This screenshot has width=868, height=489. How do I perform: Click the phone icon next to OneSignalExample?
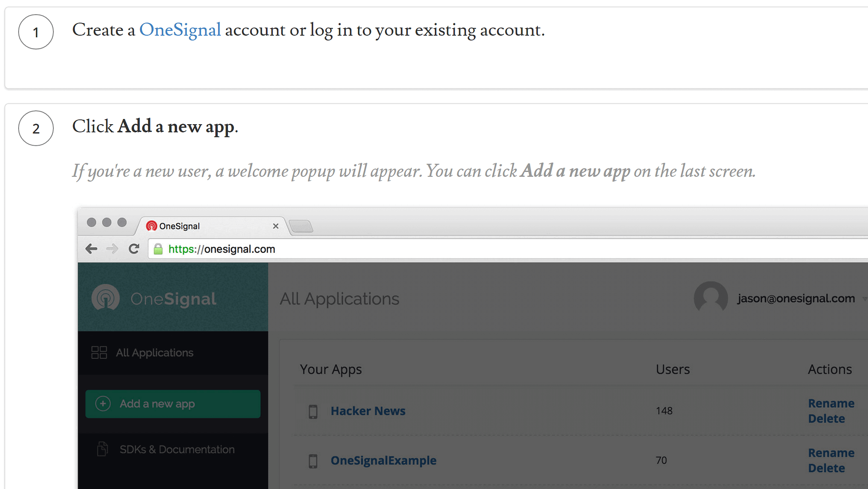pyautogui.click(x=313, y=460)
